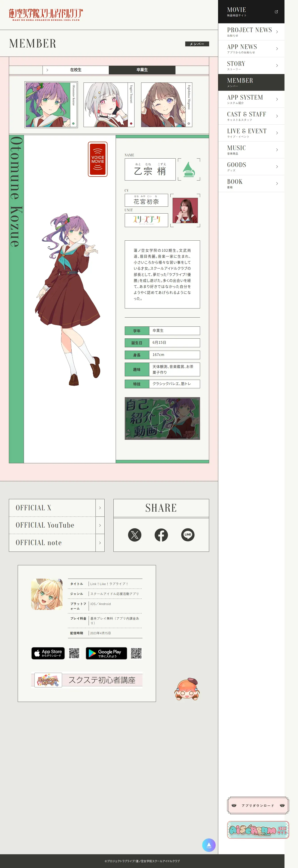
Task: Click the メンバー label badge
Action: click(197, 44)
